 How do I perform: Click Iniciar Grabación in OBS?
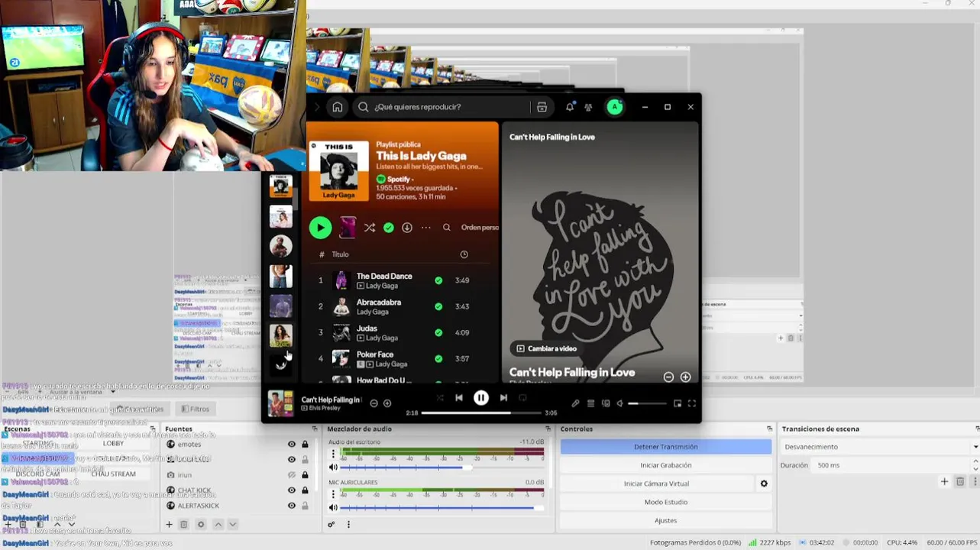pos(665,465)
